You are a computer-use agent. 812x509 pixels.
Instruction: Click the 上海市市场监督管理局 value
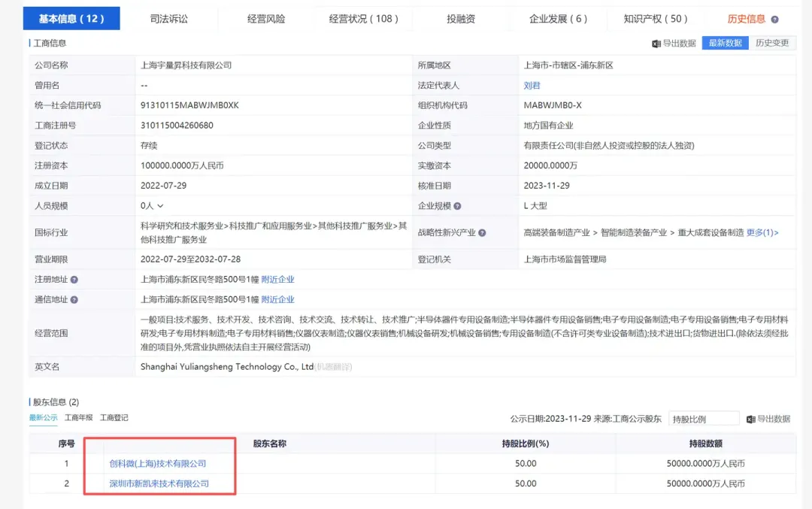pyautogui.click(x=565, y=259)
